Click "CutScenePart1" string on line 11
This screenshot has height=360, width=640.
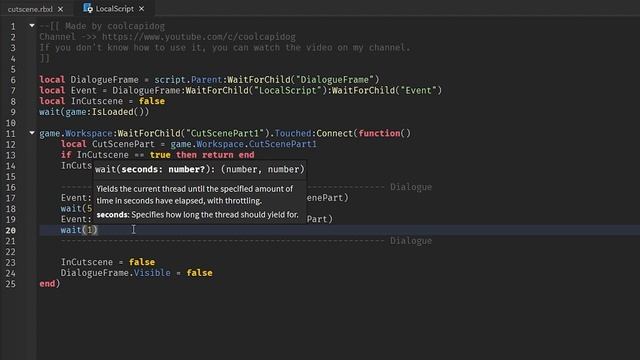pyautogui.click(x=225, y=133)
